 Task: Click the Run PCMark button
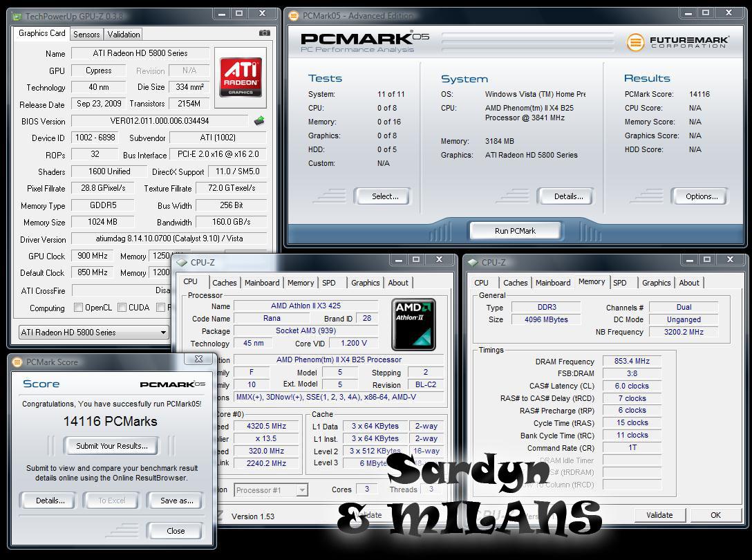point(515,231)
